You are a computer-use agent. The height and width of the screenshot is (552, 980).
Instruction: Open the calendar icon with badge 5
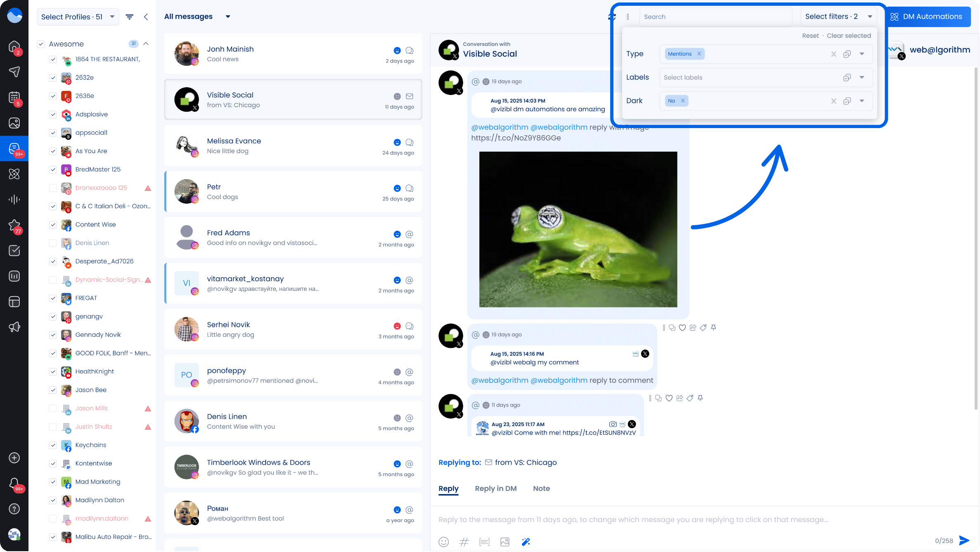tap(14, 98)
